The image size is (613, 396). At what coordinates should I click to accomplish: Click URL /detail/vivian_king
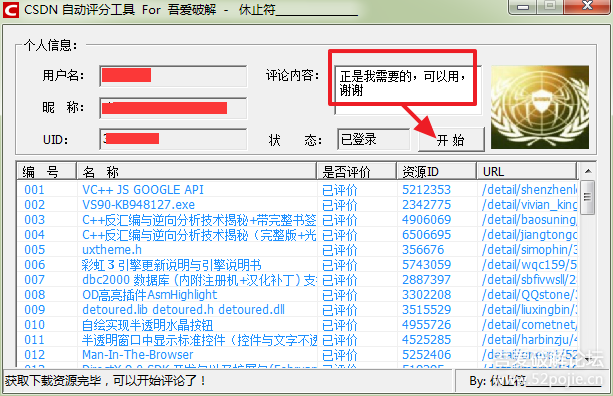coord(529,205)
